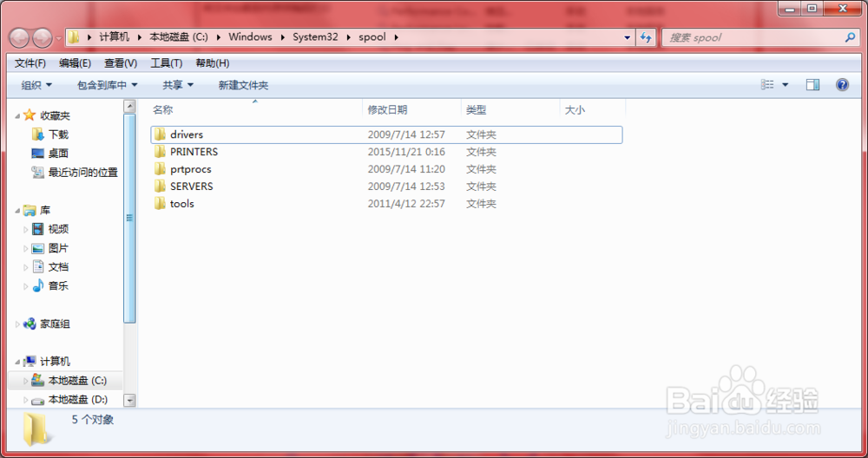
Task: Click the 库 libraries icon
Action: 30,210
